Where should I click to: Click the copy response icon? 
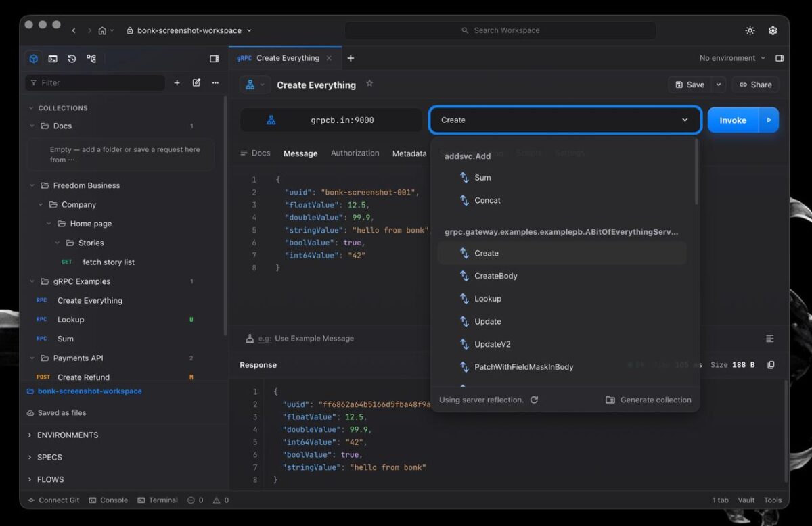point(771,365)
